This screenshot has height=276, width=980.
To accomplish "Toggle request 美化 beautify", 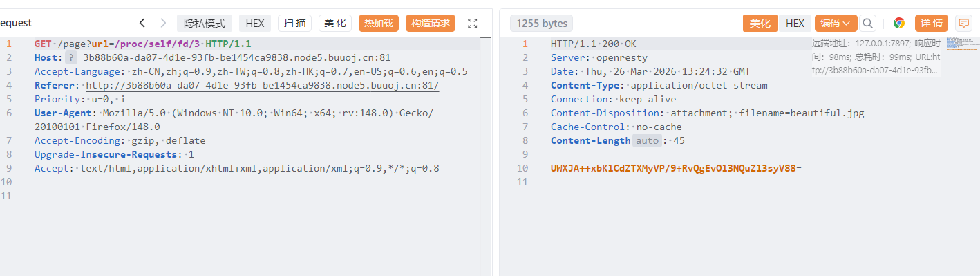I will 335,23.
